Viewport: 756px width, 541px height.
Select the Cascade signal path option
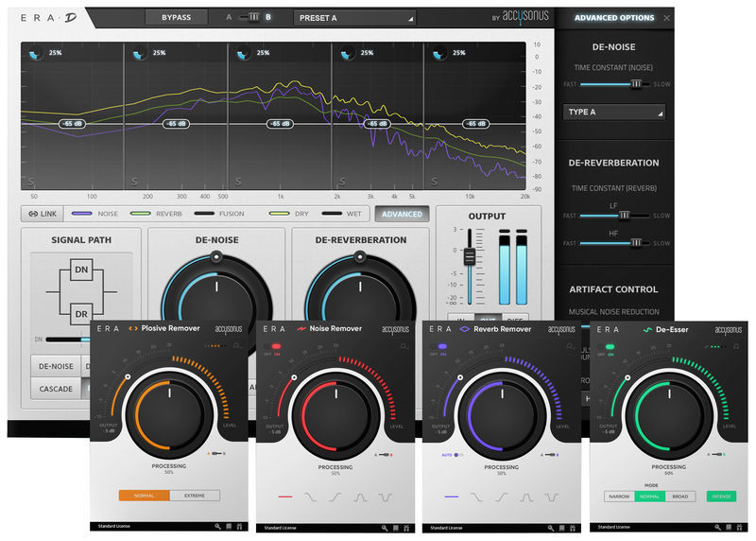56,389
